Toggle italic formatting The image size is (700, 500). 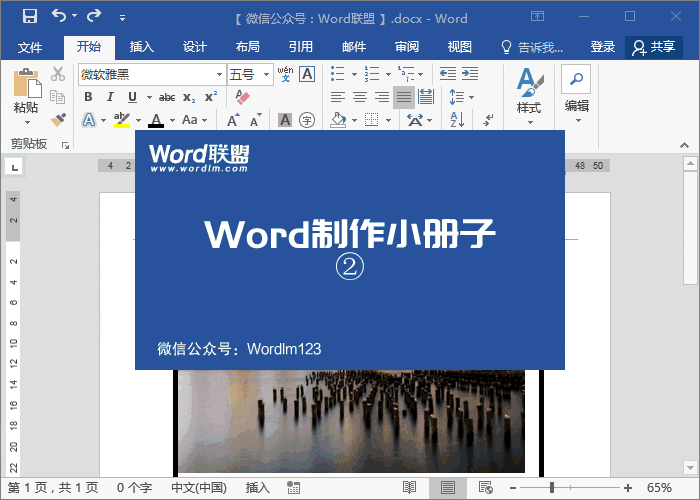(x=110, y=97)
